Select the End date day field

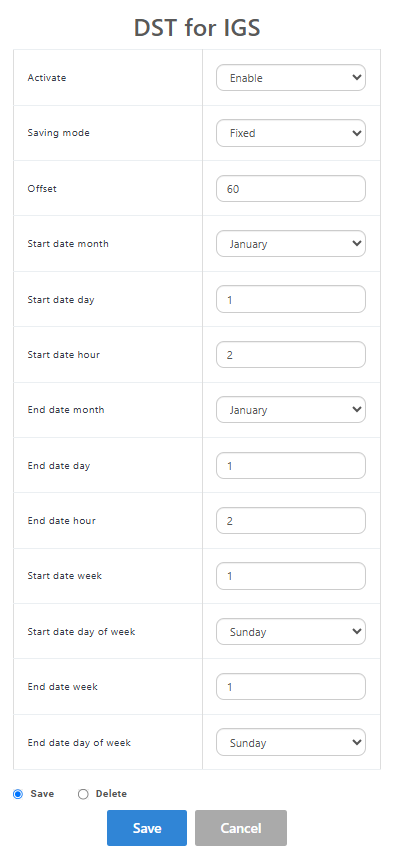coord(291,466)
